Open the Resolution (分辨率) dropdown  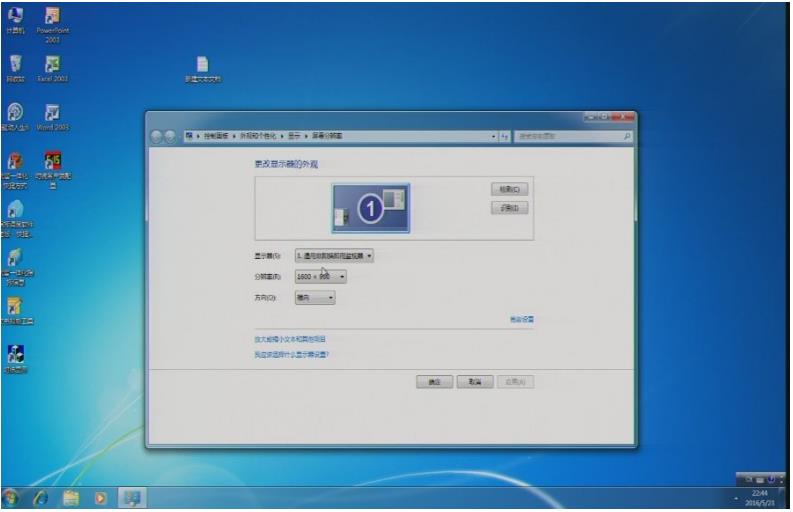coord(320,277)
